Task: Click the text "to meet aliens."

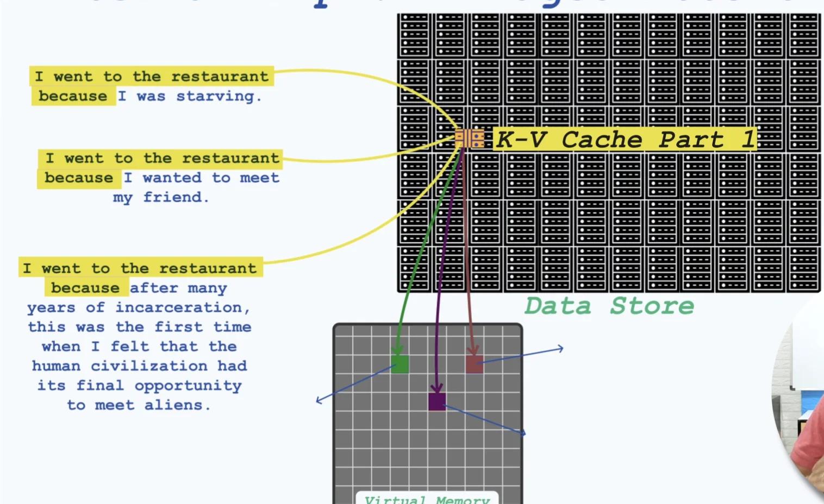Action: click(x=139, y=405)
